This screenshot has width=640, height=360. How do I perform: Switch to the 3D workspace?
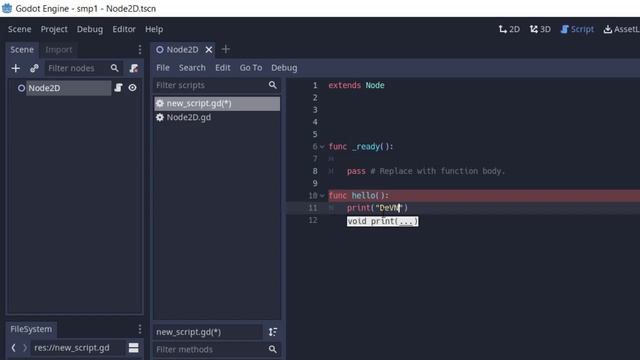(540, 29)
